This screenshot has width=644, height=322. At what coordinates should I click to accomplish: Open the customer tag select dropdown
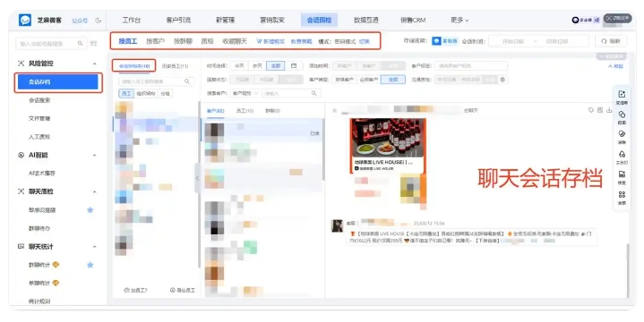point(471,65)
